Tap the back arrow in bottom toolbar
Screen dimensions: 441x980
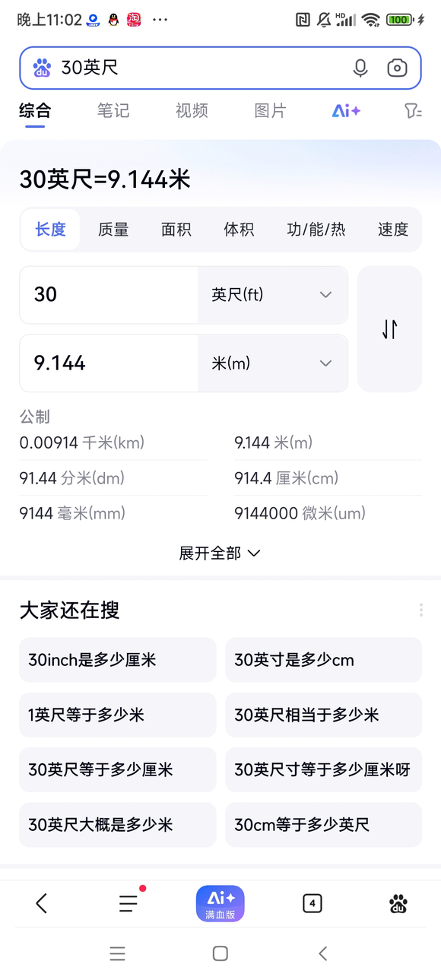point(41,903)
